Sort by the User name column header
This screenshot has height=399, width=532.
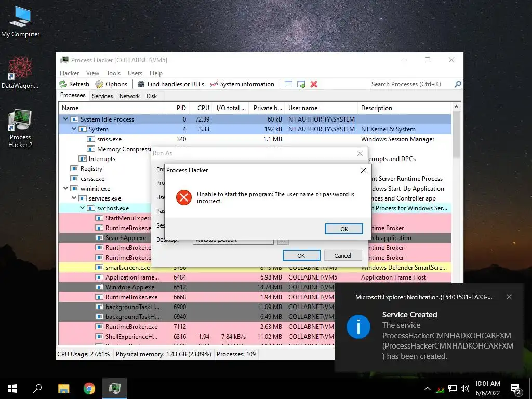(321, 108)
